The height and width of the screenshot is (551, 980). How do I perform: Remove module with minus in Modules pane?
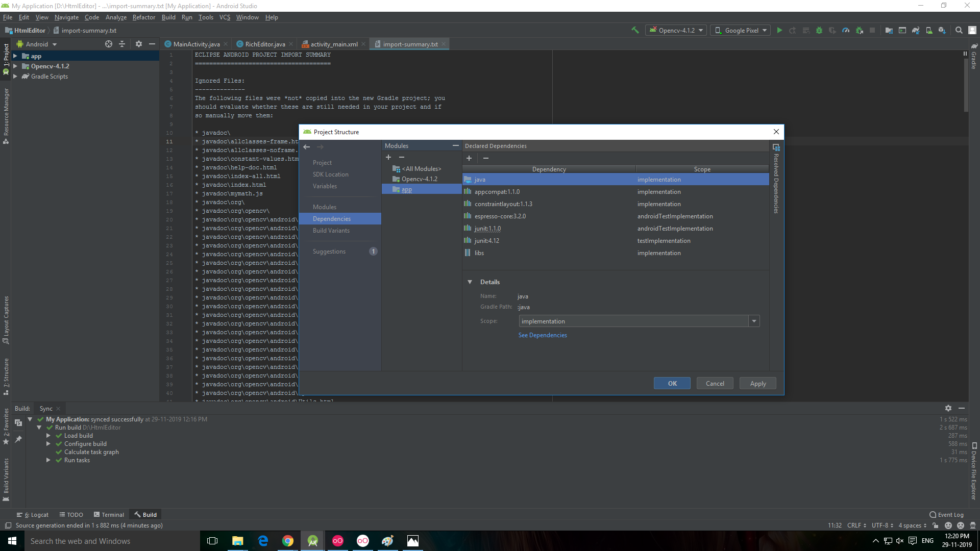pos(402,157)
